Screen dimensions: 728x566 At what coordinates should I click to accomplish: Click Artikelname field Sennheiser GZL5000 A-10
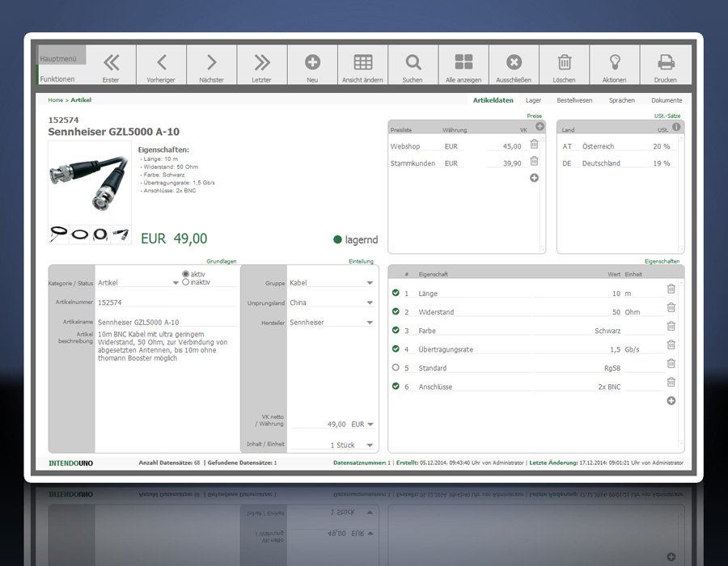click(x=166, y=323)
